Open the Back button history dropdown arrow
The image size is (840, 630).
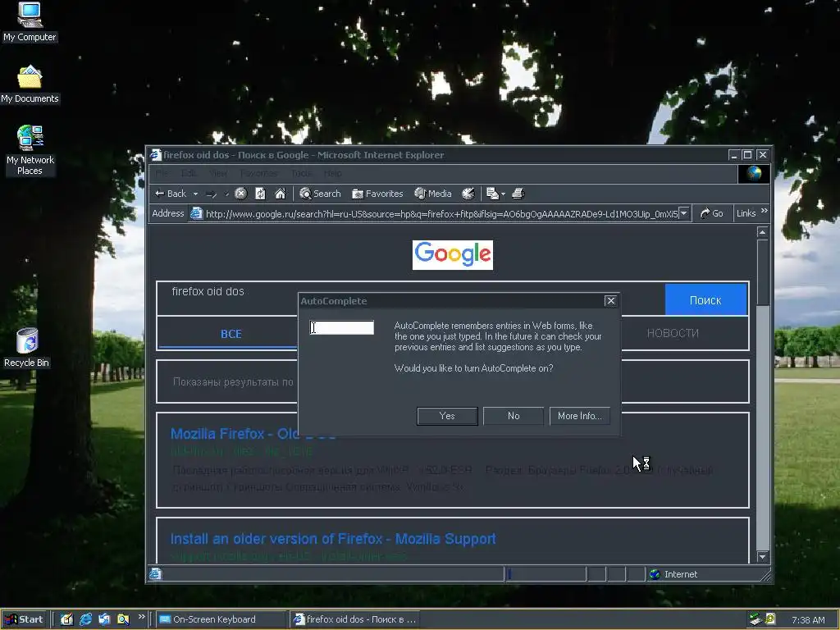(195, 194)
